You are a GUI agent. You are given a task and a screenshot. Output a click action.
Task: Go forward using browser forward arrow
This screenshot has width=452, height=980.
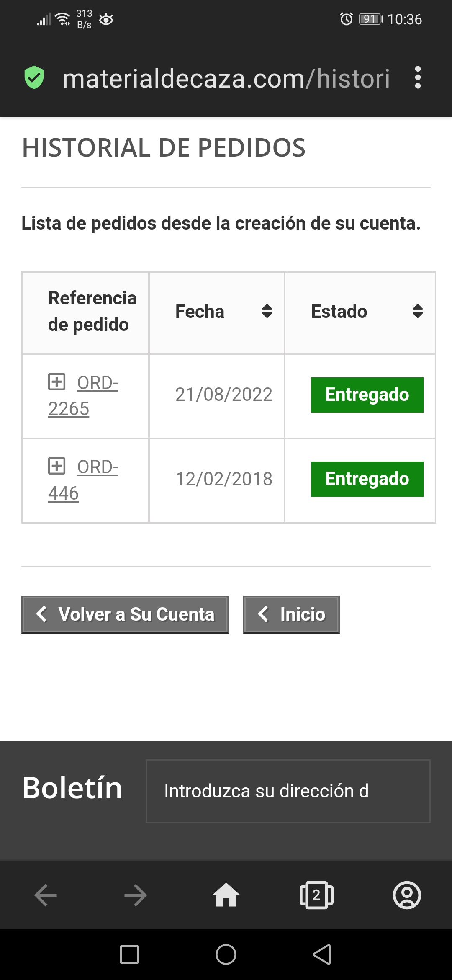136,895
